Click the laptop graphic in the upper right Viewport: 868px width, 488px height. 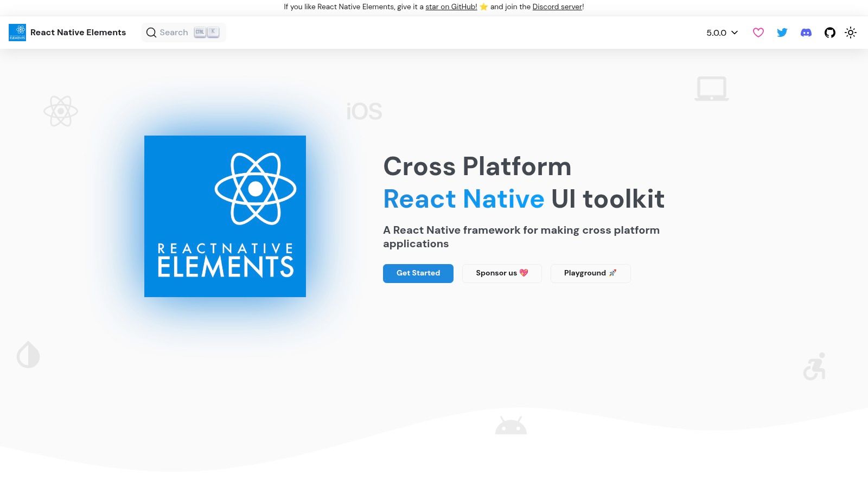click(711, 88)
